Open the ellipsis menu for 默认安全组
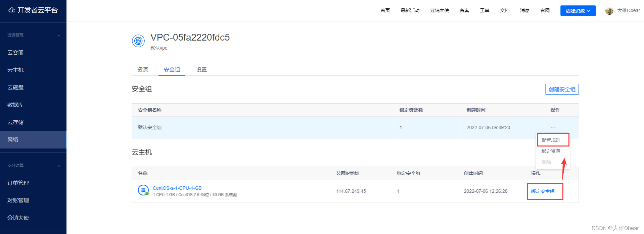This screenshot has height=234, width=644. click(553, 127)
